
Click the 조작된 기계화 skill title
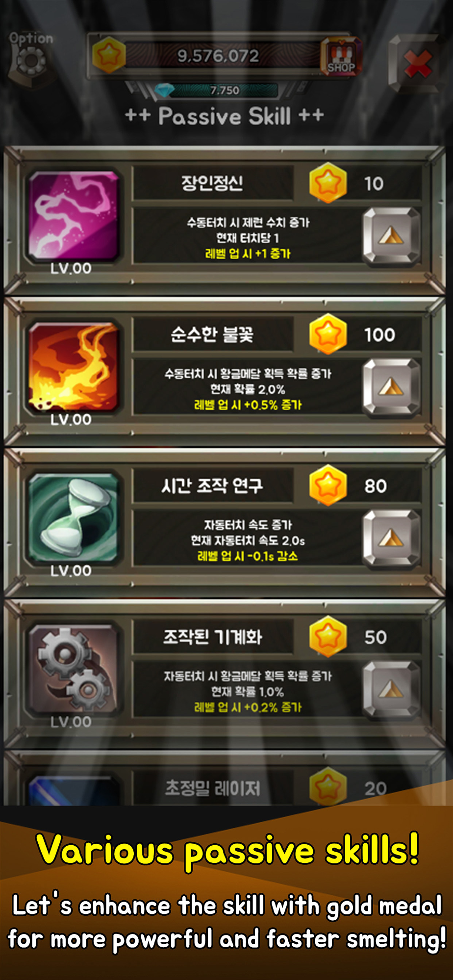[212, 637]
